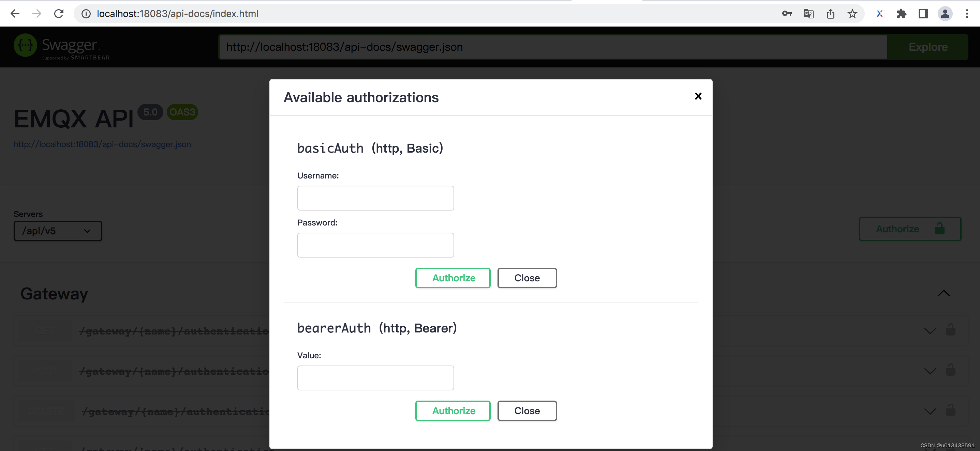Reload the current page

[x=59, y=14]
